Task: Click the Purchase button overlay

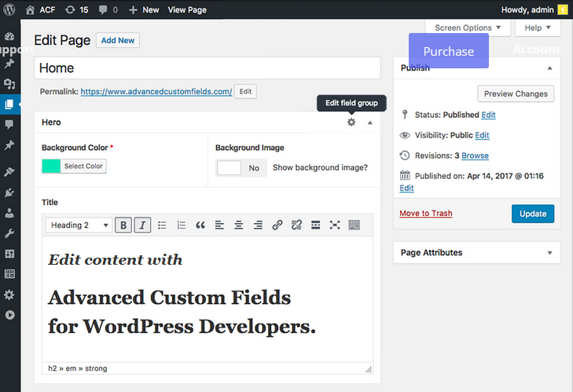Action: point(448,51)
